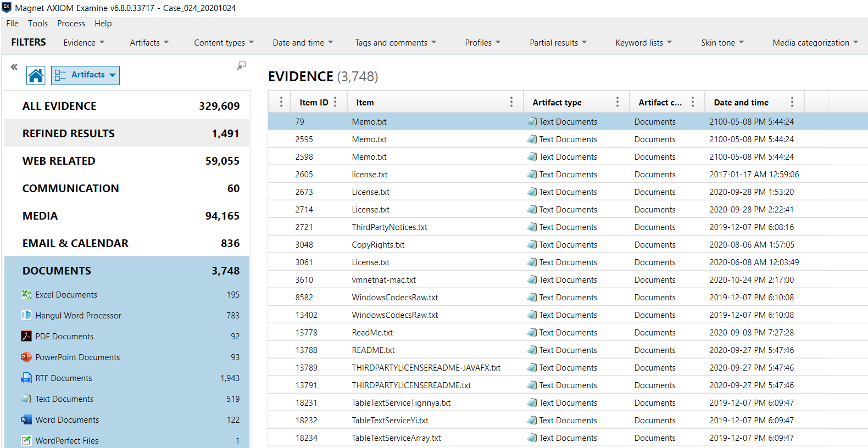Click the PowerPoint Documents icon
Screen dimensions: 868x448
coord(26,357)
